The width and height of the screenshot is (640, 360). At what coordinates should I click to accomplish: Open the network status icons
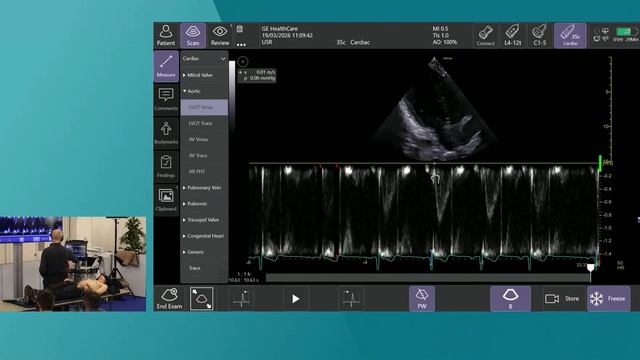[x=602, y=35]
